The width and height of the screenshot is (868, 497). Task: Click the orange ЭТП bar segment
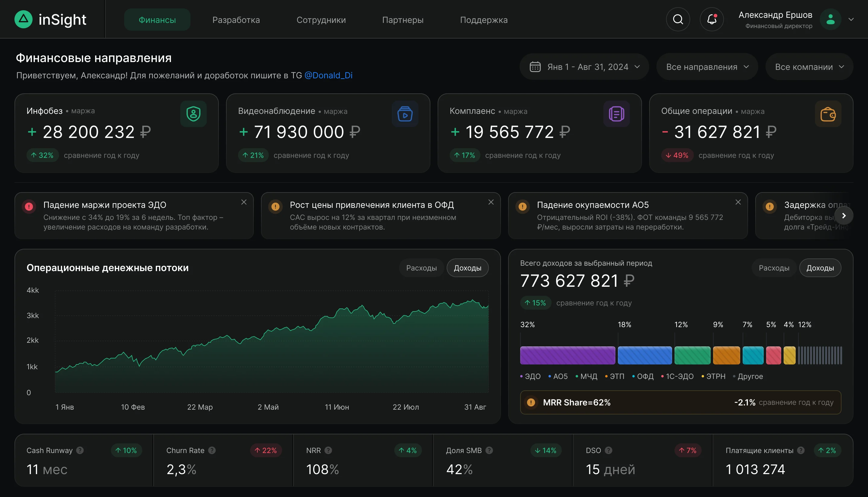(726, 355)
